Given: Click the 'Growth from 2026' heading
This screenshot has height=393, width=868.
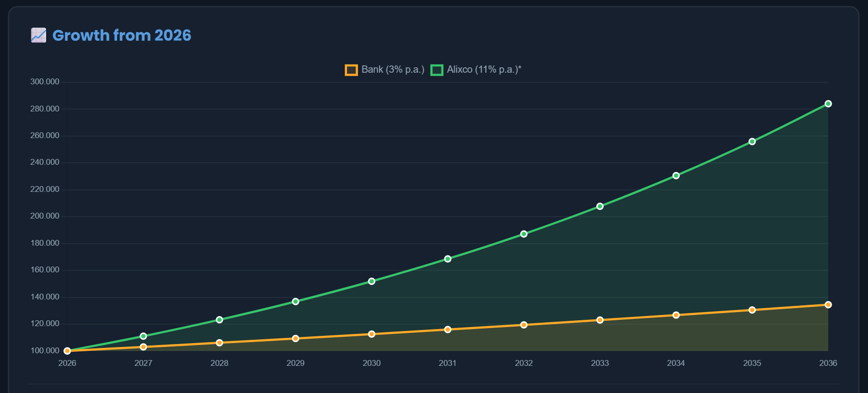Looking at the screenshot, I should [122, 35].
